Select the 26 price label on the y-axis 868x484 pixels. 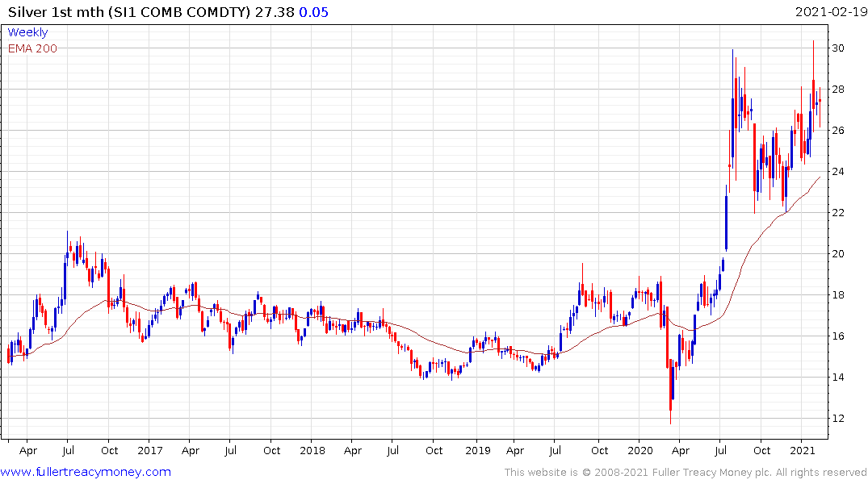point(838,131)
